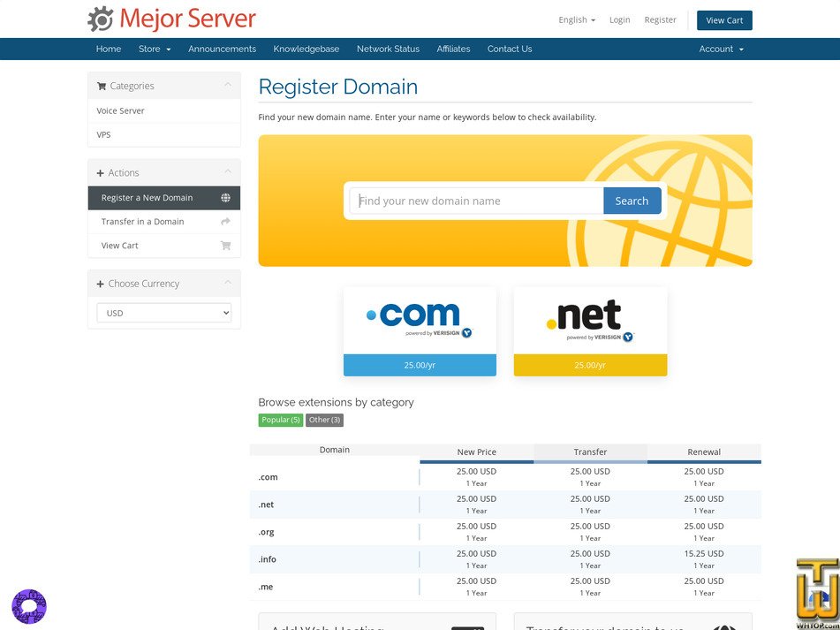Open View Cart in the Actions list
This screenshot has width=840, height=630.
point(164,246)
